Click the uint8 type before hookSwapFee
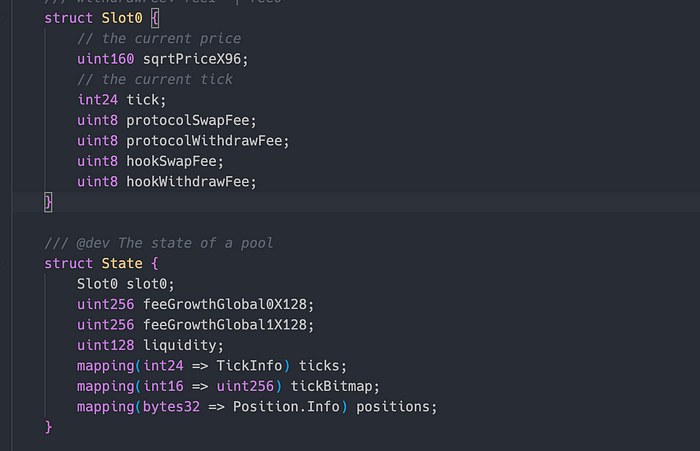 point(98,161)
